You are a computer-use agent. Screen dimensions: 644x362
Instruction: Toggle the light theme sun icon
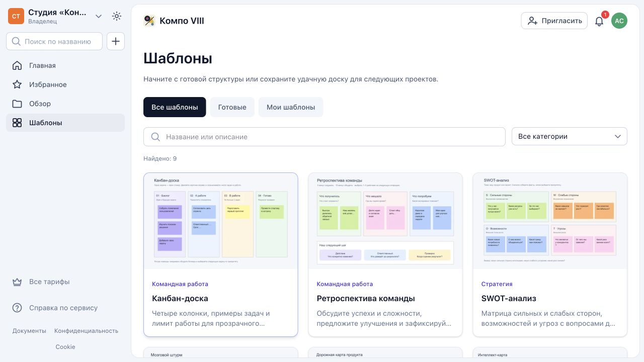pyautogui.click(x=117, y=16)
